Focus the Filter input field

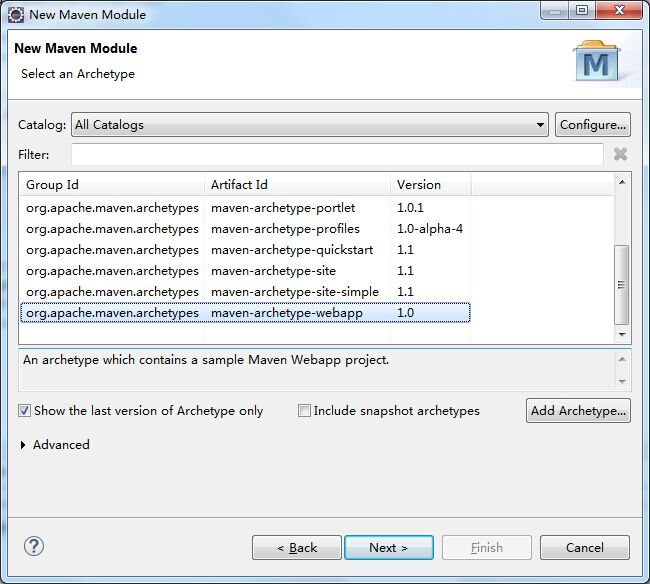[x=337, y=155]
